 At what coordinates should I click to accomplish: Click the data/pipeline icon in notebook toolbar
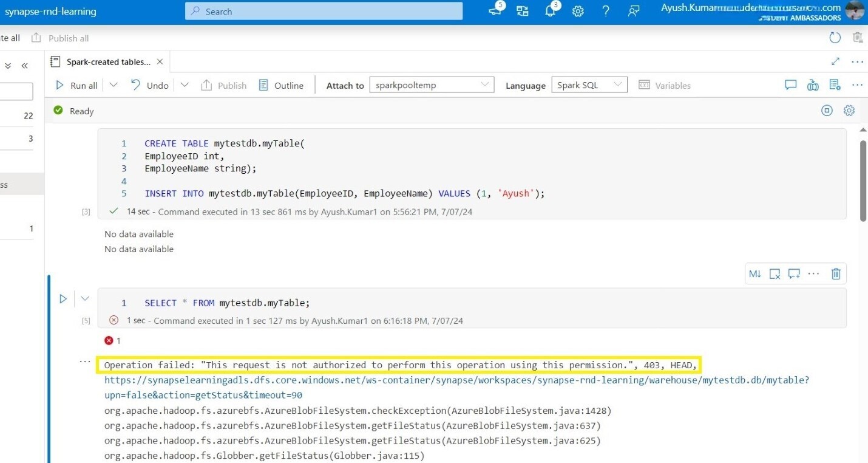click(813, 85)
